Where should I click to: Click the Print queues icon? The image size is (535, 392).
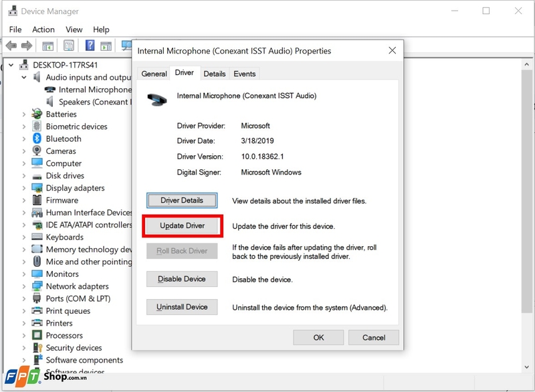tap(37, 310)
